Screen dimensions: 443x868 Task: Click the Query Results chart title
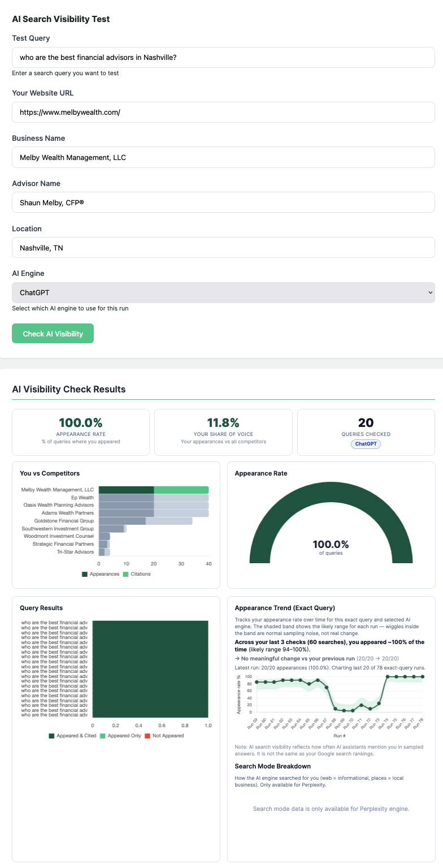(41, 608)
